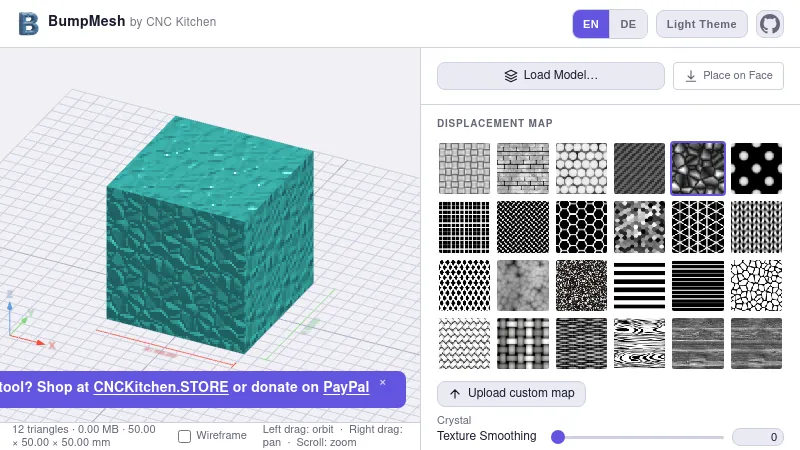Switch language to DE
This screenshot has width=800, height=450.
628,24
